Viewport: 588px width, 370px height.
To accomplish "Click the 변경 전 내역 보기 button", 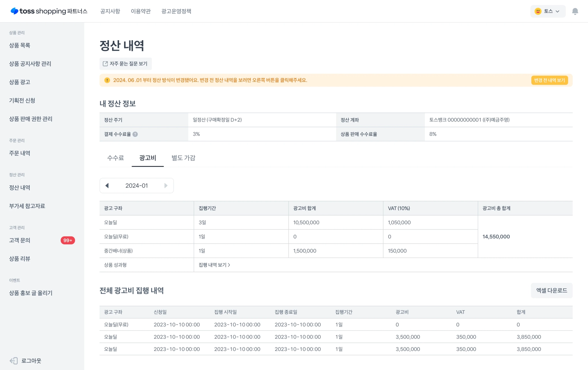I will point(549,80).
